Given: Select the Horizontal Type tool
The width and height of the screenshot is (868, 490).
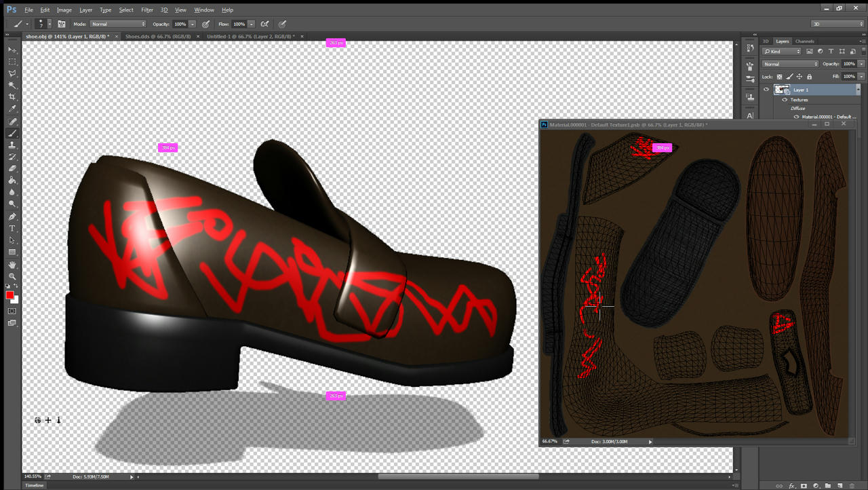Looking at the screenshot, I should coord(12,229).
